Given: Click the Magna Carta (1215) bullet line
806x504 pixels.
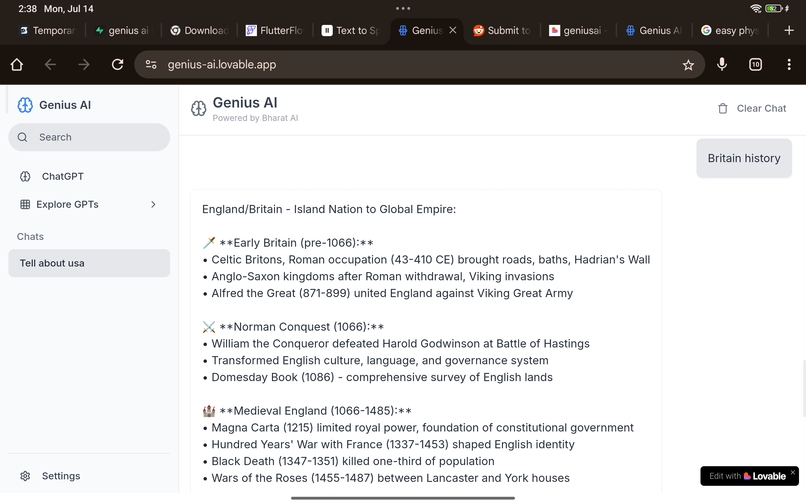Looking at the screenshot, I should click(x=418, y=428).
